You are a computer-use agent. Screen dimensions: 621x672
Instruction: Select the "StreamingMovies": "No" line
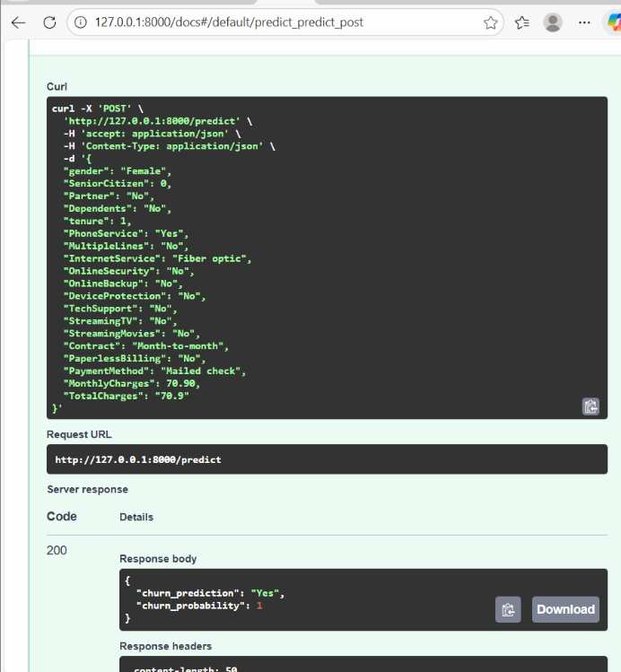(x=132, y=334)
